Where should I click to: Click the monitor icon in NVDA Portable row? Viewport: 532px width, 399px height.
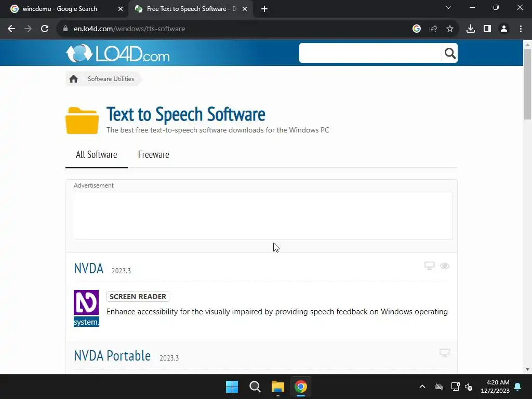tap(445, 353)
